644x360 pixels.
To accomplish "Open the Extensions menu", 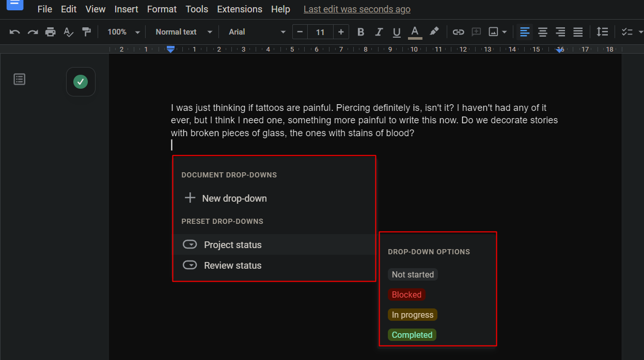I will (x=240, y=9).
